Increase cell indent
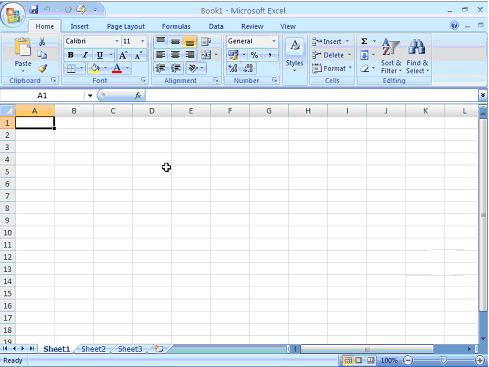 pos(176,68)
